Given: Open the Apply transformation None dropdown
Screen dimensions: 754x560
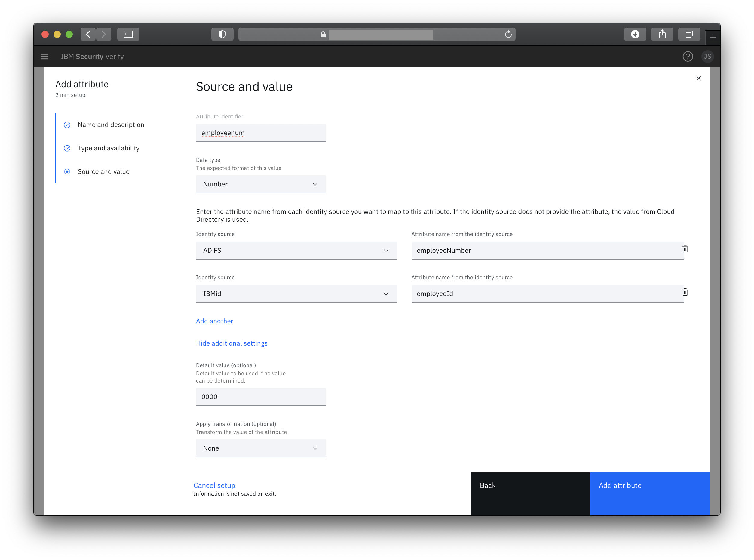Looking at the screenshot, I should 261,448.
